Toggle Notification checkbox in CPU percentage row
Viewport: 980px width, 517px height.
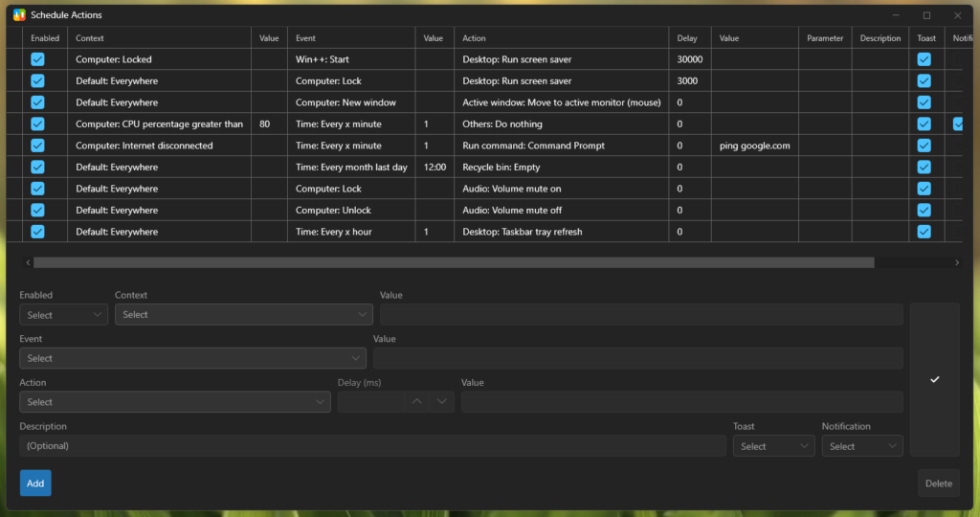(x=958, y=124)
